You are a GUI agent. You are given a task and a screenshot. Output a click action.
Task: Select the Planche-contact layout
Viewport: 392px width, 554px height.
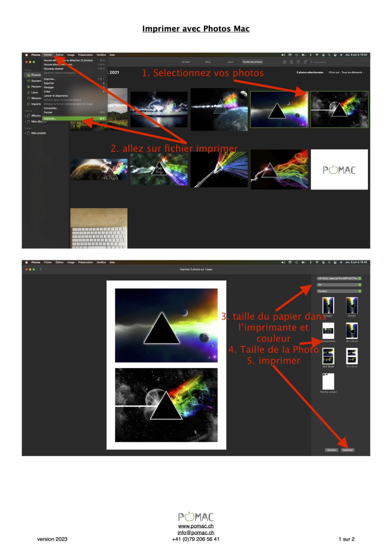(x=328, y=381)
